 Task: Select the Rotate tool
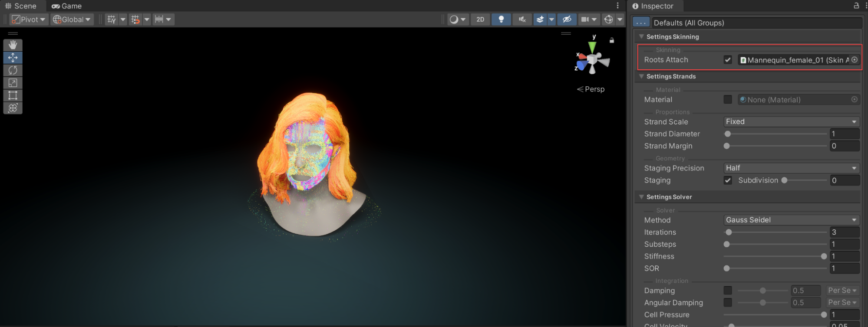point(13,70)
